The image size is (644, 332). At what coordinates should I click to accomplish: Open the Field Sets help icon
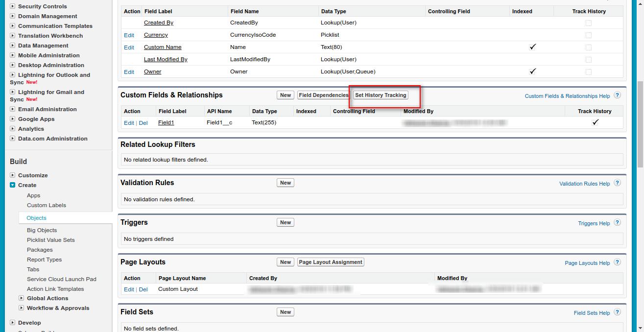click(x=617, y=312)
